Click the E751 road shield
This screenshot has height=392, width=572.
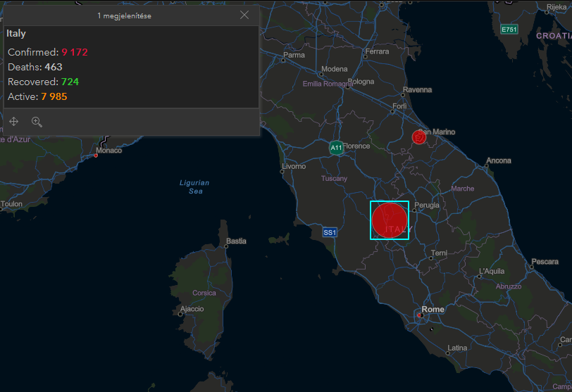[509, 30]
